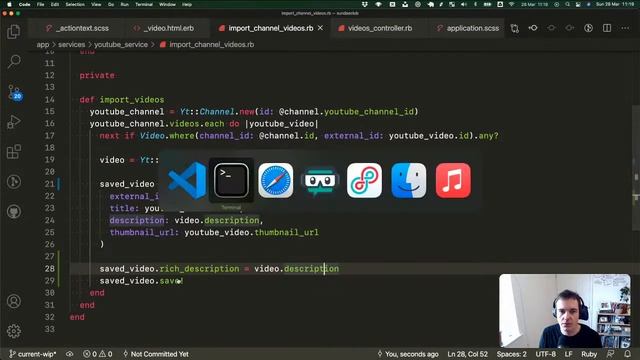Click 'Not Committed Yet' blame status
The width and height of the screenshot is (640, 360).
click(x=155, y=354)
